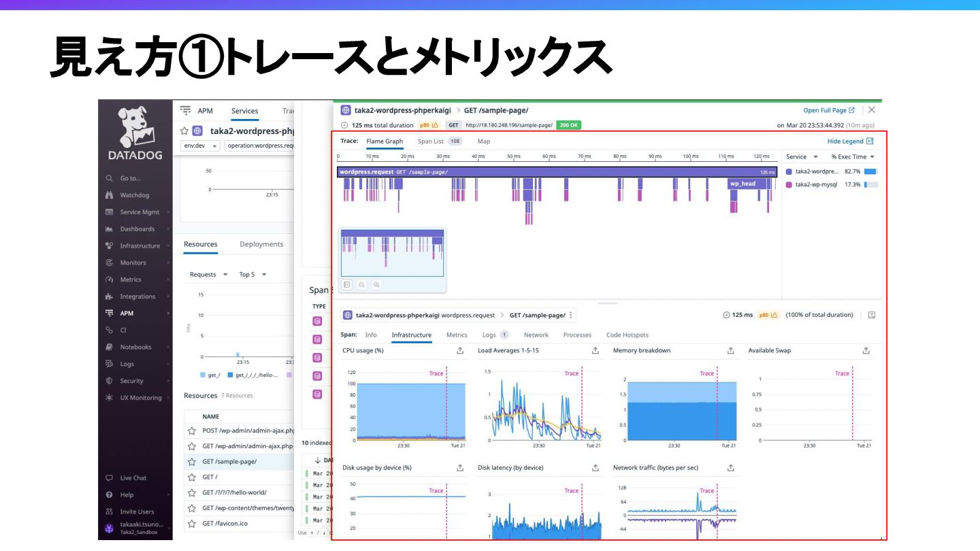Export the Disk usage by device graph
Viewport: 980px width, 551px height.
coord(460,468)
